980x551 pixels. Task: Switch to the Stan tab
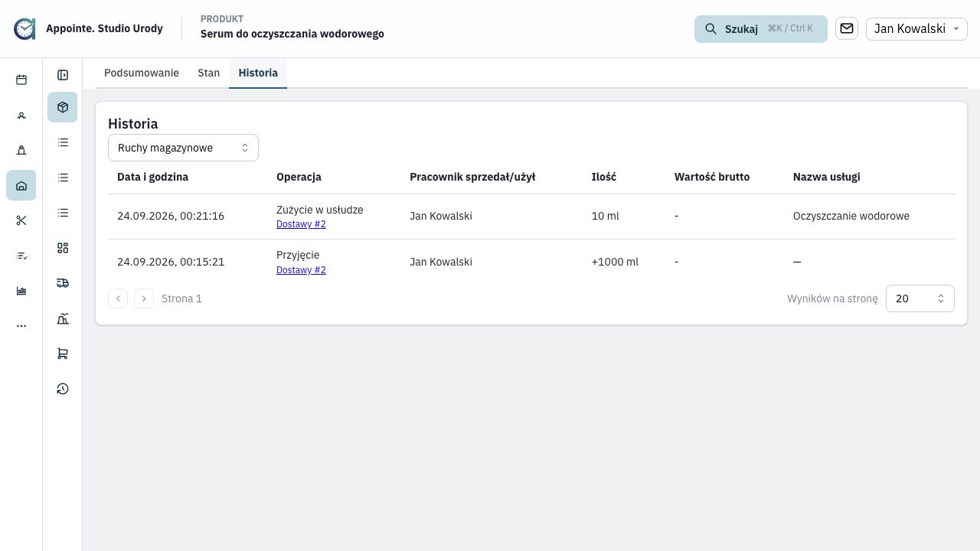208,73
